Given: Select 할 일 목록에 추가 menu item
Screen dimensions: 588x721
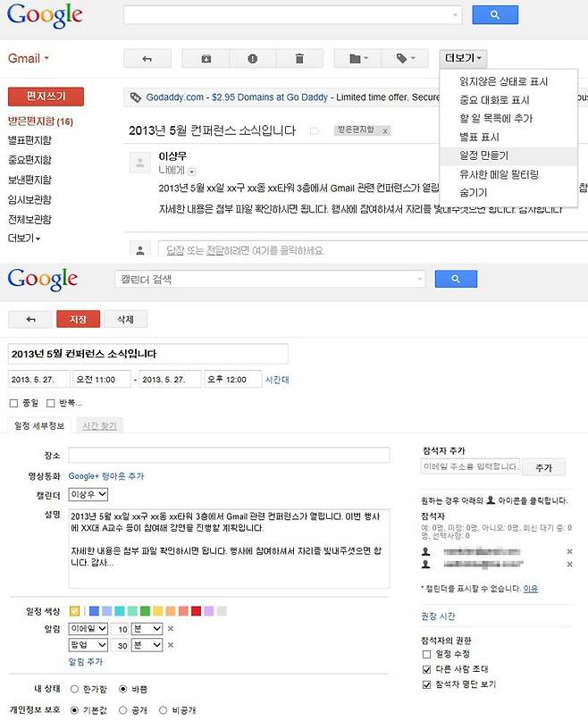Looking at the screenshot, I should (x=508, y=119).
